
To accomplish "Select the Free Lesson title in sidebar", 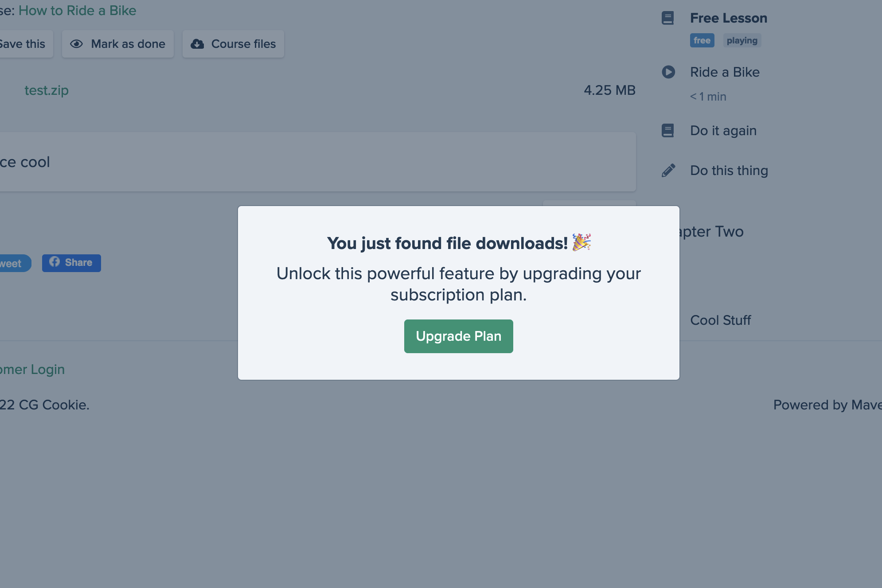I will point(729,18).
